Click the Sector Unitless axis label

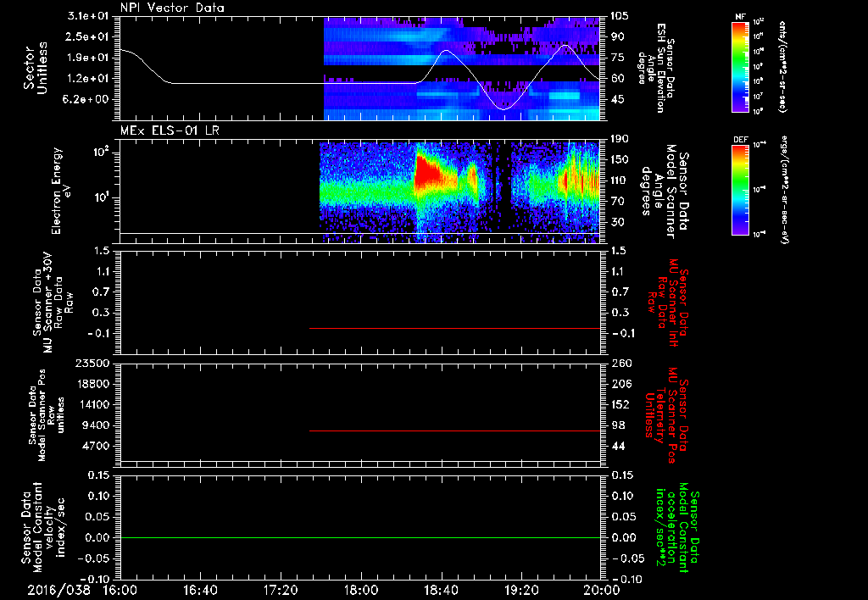pos(35,68)
